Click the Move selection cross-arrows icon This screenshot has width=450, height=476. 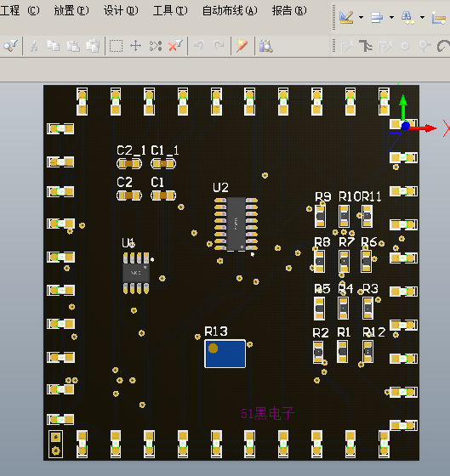click(135, 46)
